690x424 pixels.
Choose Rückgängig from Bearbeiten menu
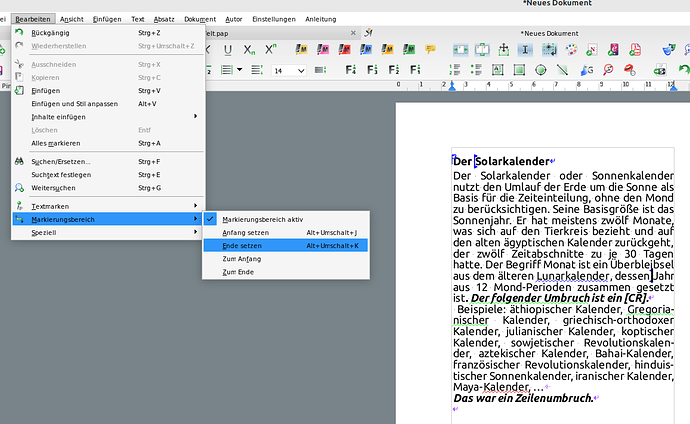109,33
